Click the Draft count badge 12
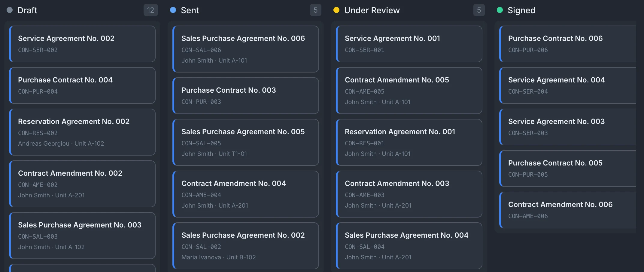The height and width of the screenshot is (272, 644). pos(150,10)
